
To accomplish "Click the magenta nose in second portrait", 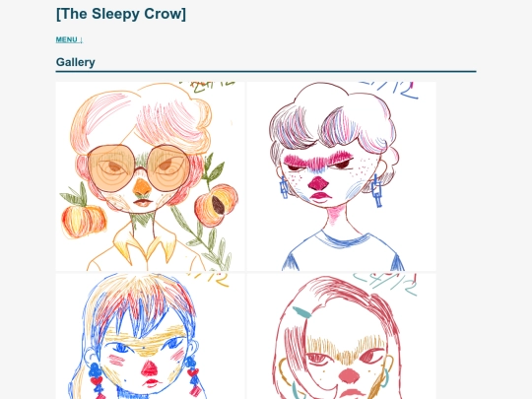I will pyautogui.click(x=318, y=183).
